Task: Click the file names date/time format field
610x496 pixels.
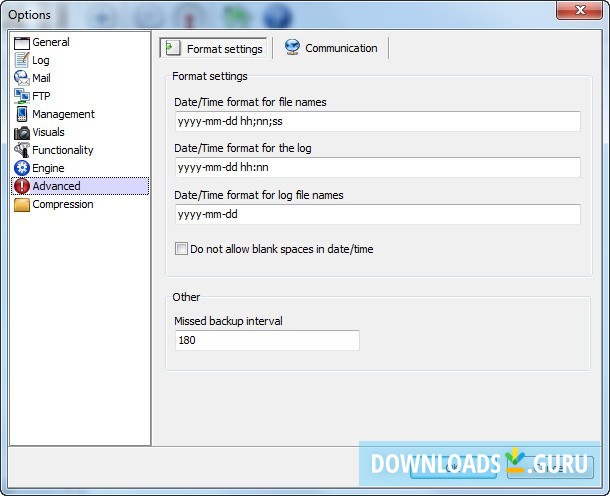Action: 378,121
